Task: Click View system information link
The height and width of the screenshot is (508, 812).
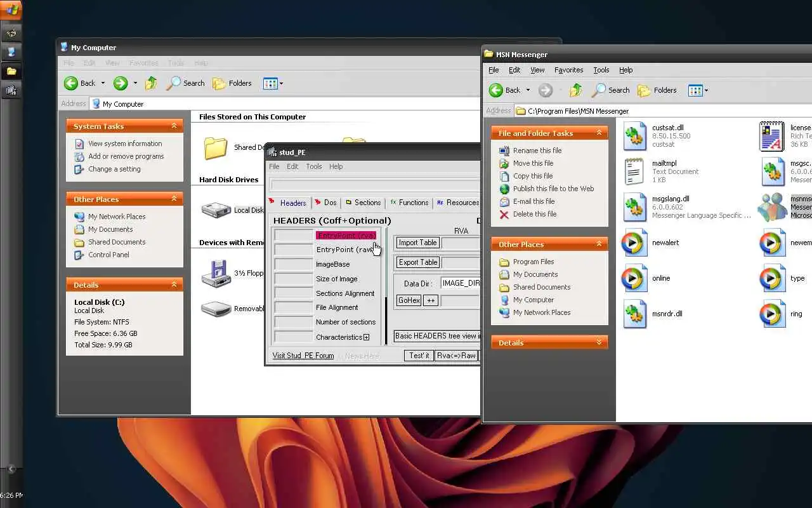Action: 125,144
